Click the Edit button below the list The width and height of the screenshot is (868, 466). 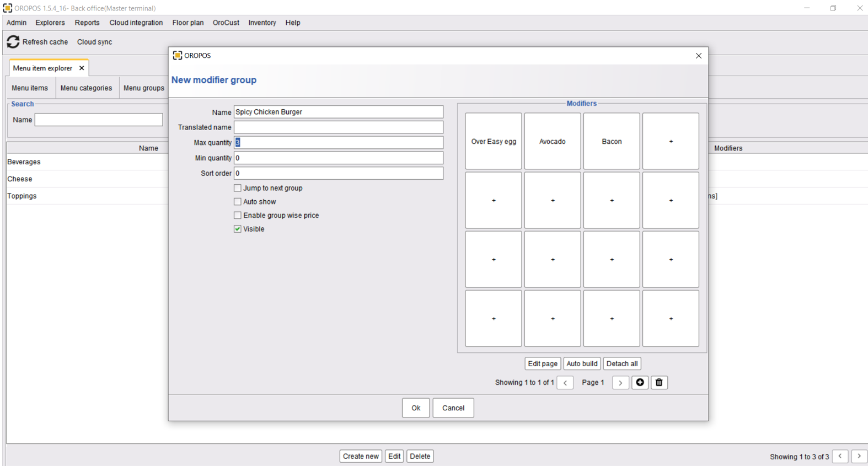click(x=394, y=456)
